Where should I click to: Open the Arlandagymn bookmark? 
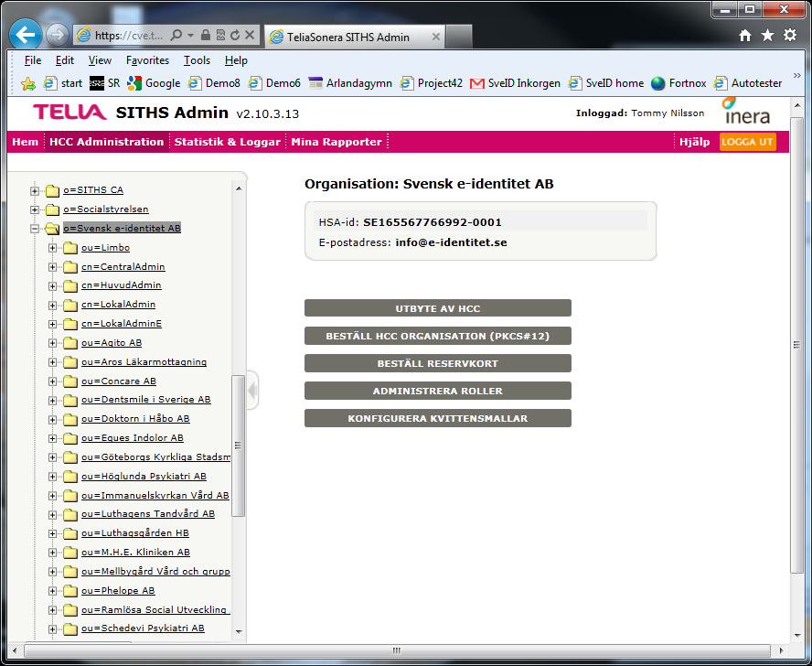[x=350, y=83]
